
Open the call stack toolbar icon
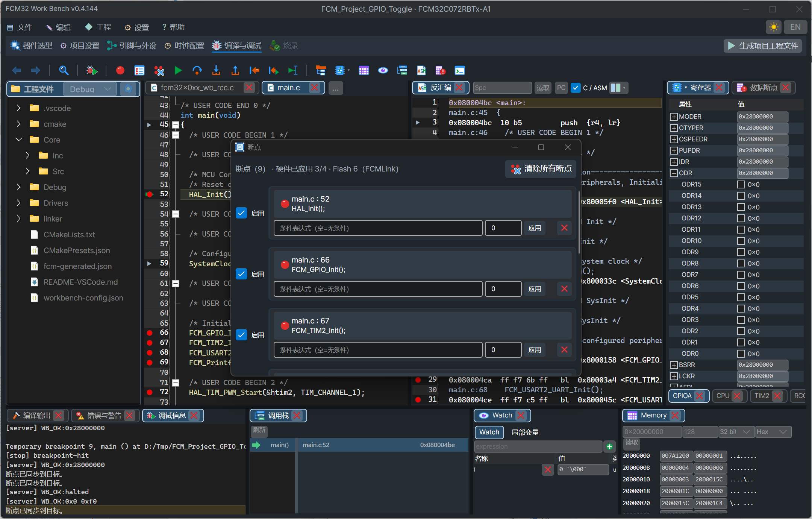pos(402,70)
